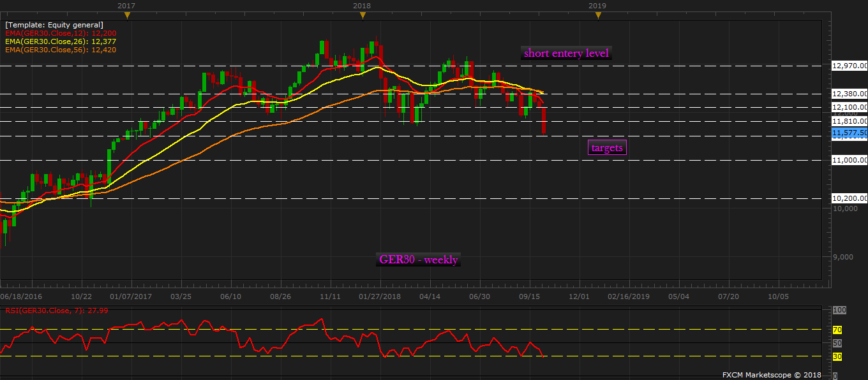
Task: Select the 'targets' annotation label
Action: pos(606,148)
